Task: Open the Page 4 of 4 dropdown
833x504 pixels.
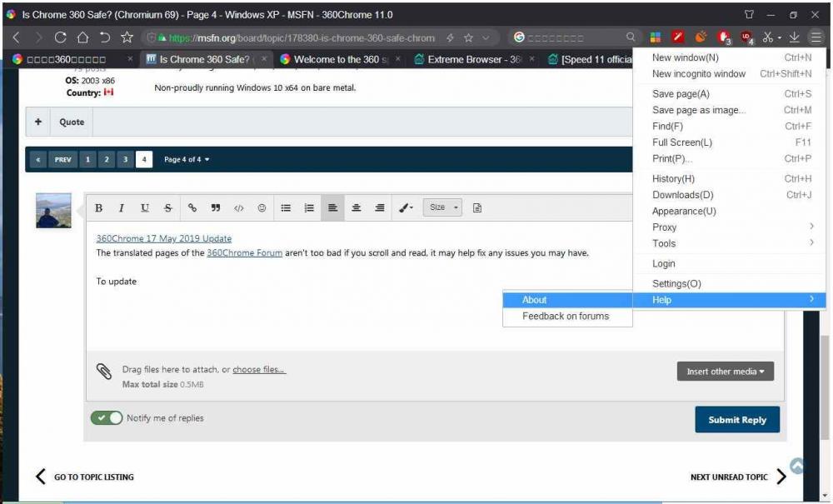Action: [x=187, y=159]
